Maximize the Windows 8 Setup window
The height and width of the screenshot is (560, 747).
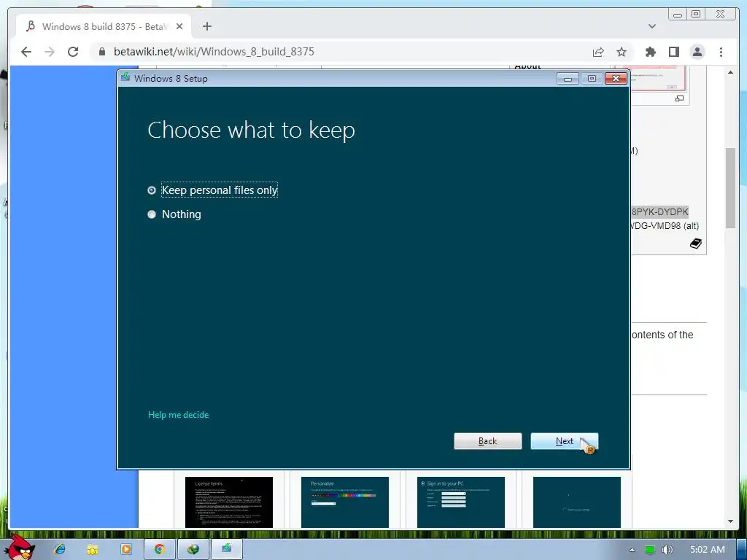click(x=592, y=79)
